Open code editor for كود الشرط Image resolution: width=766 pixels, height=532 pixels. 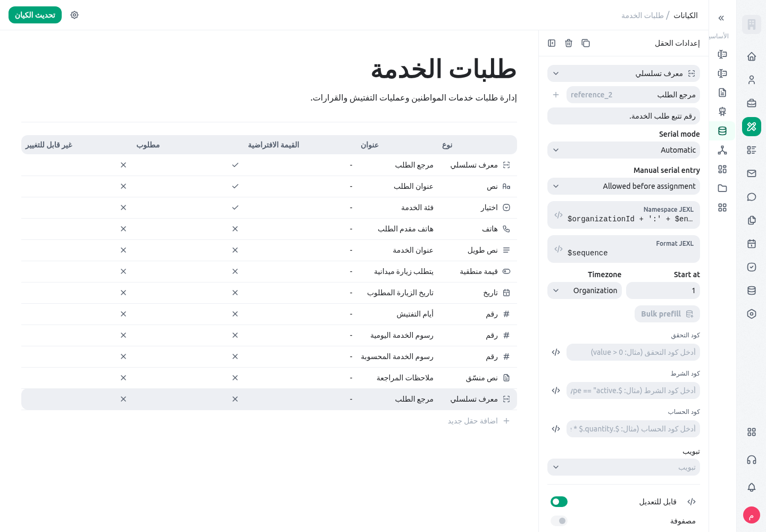point(556,390)
